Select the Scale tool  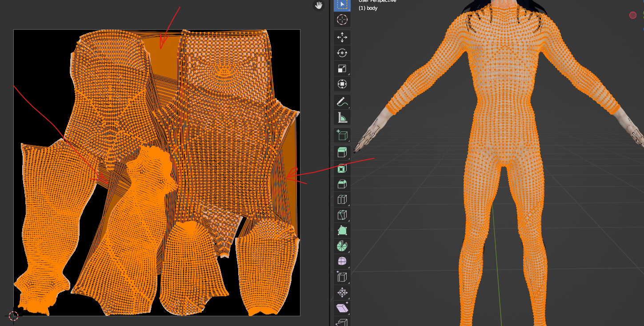[x=342, y=68]
